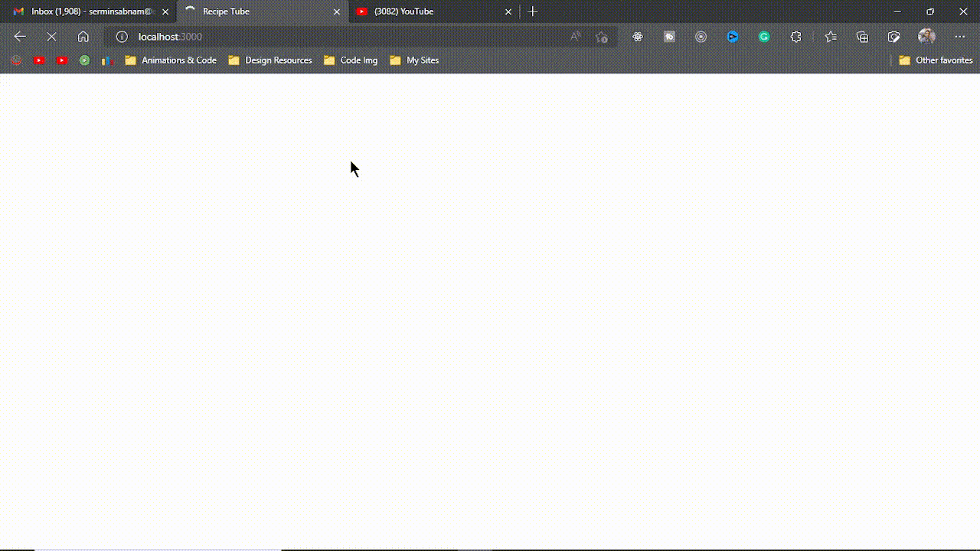
Task: Open the user profile avatar
Action: [x=926, y=37]
